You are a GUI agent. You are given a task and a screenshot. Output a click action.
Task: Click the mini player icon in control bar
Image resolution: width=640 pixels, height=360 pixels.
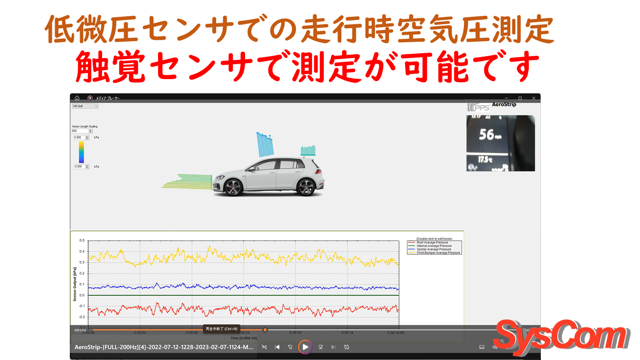[482, 347]
